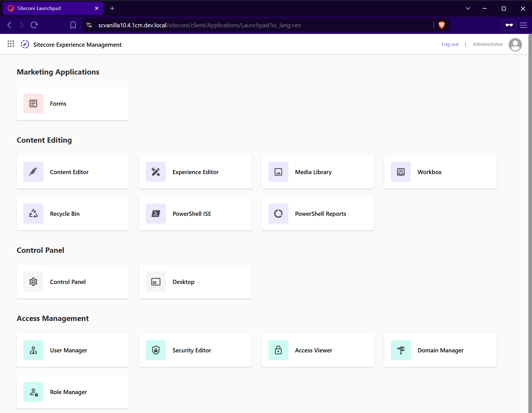Screen dimensions: 532x413
Task: Open the Role Manager
Action: pyautogui.click(x=73, y=392)
